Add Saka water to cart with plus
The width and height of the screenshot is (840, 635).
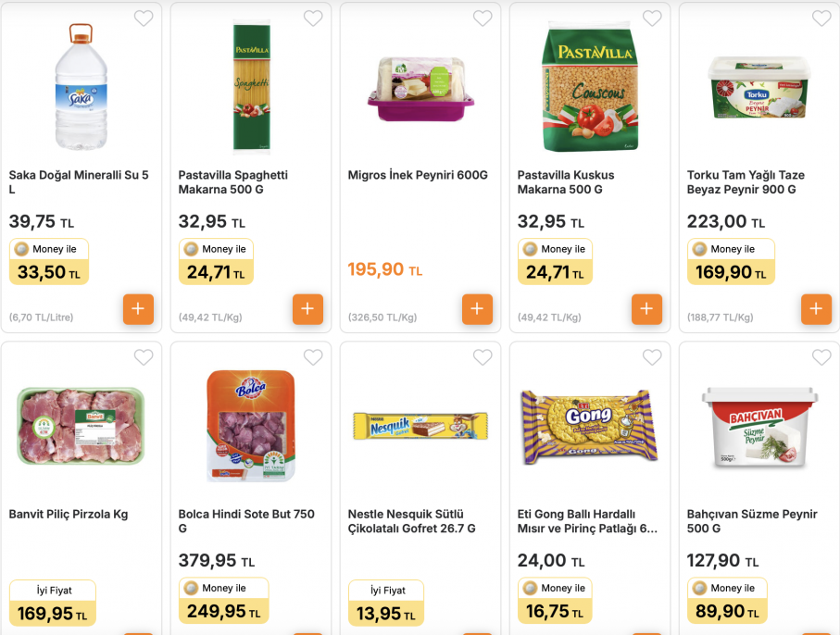[x=138, y=309]
